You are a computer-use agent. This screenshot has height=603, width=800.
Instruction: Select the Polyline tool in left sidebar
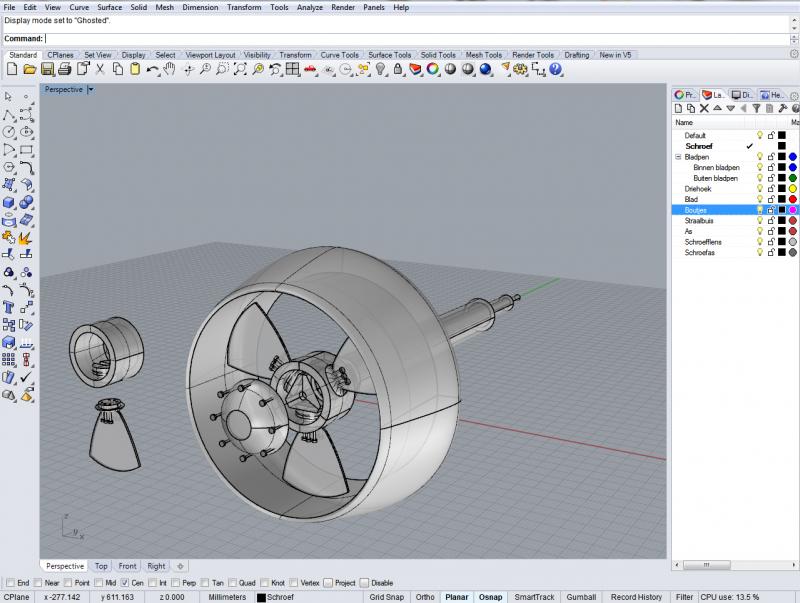point(9,115)
